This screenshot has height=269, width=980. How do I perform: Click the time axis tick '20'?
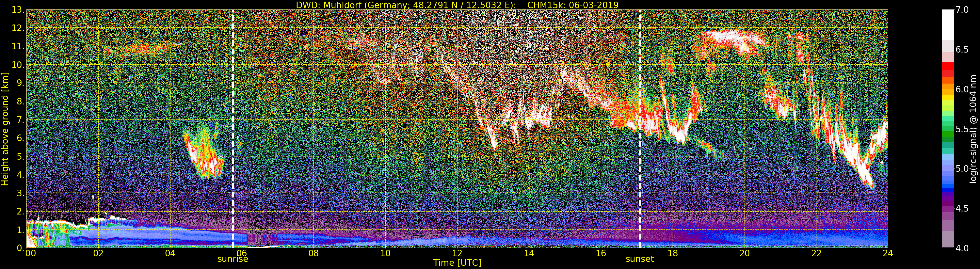tap(744, 253)
